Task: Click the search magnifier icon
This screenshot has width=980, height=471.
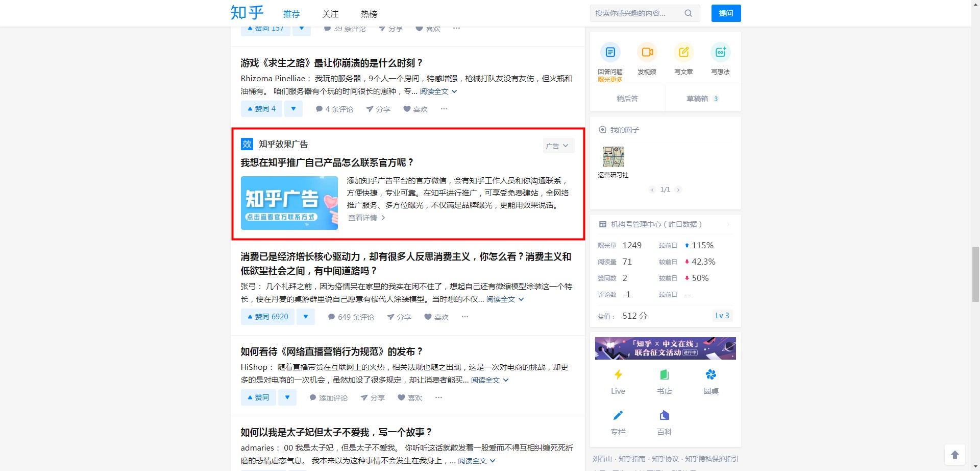Action: point(689,13)
